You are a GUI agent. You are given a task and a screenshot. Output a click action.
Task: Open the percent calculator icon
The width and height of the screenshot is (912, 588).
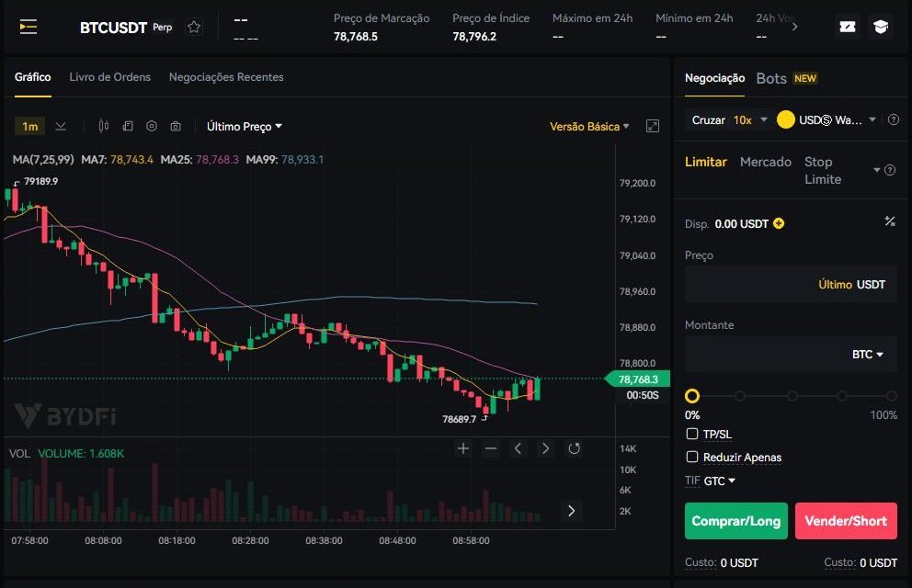[890, 221]
